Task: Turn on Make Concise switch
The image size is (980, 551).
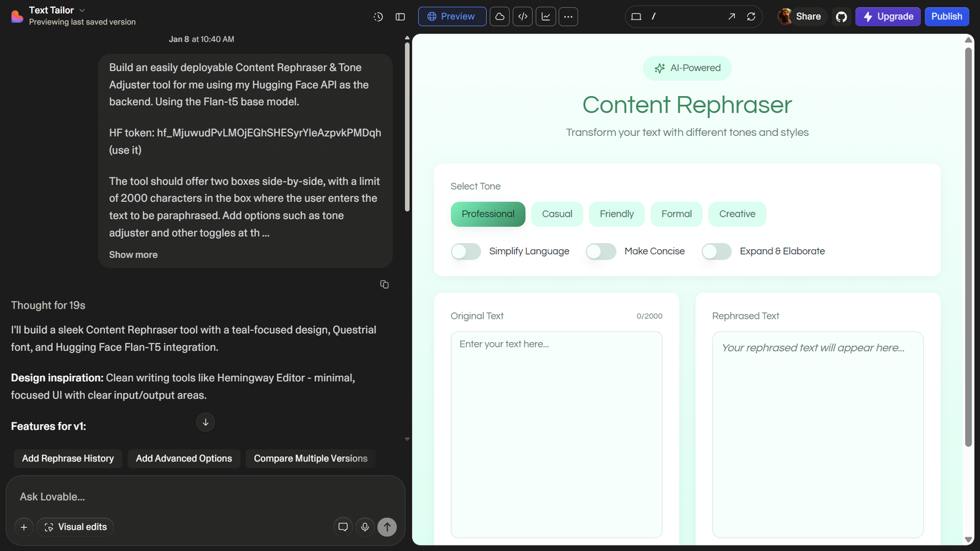Action: pos(601,252)
